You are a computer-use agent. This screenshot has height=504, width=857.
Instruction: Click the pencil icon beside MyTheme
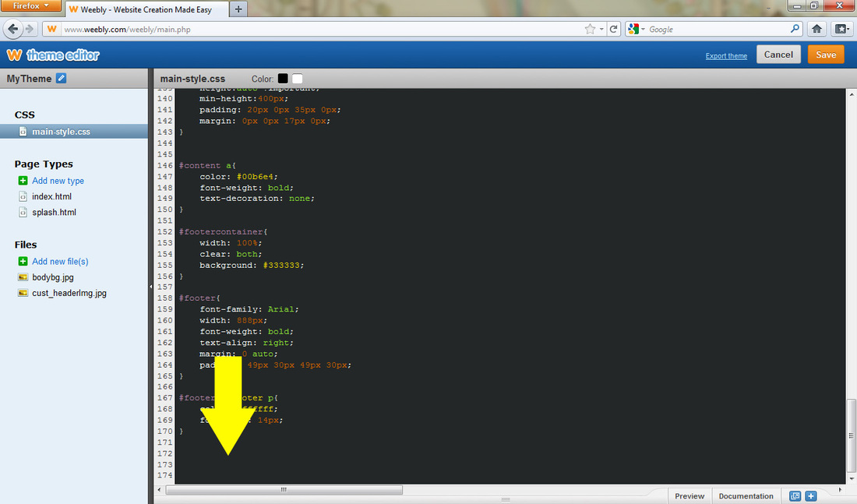(x=62, y=79)
